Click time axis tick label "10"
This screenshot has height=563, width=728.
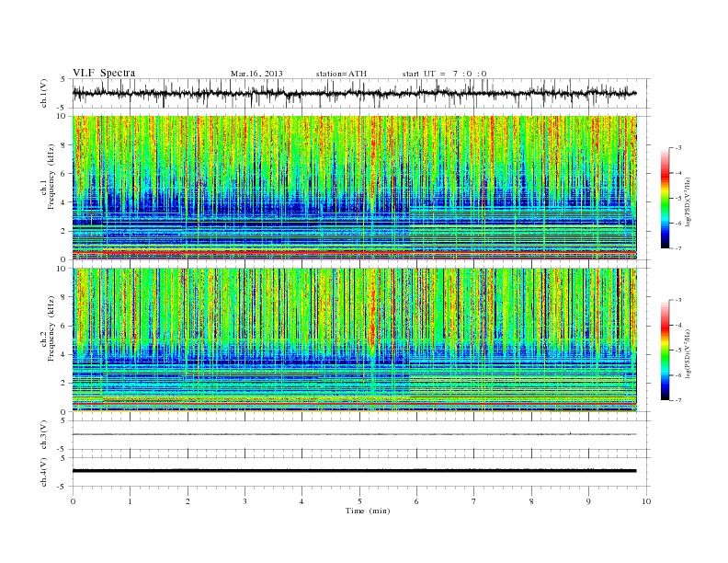(646, 501)
